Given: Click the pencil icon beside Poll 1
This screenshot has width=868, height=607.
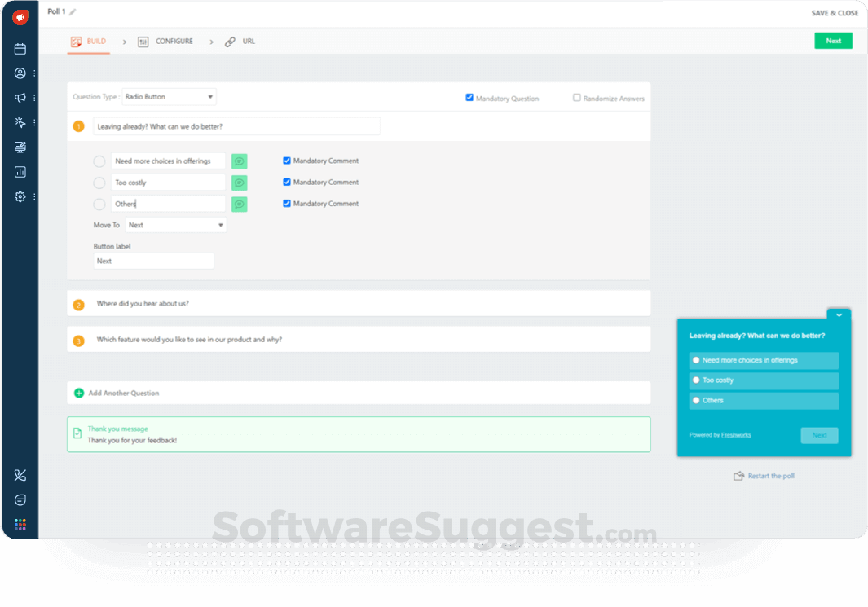Looking at the screenshot, I should click(73, 12).
